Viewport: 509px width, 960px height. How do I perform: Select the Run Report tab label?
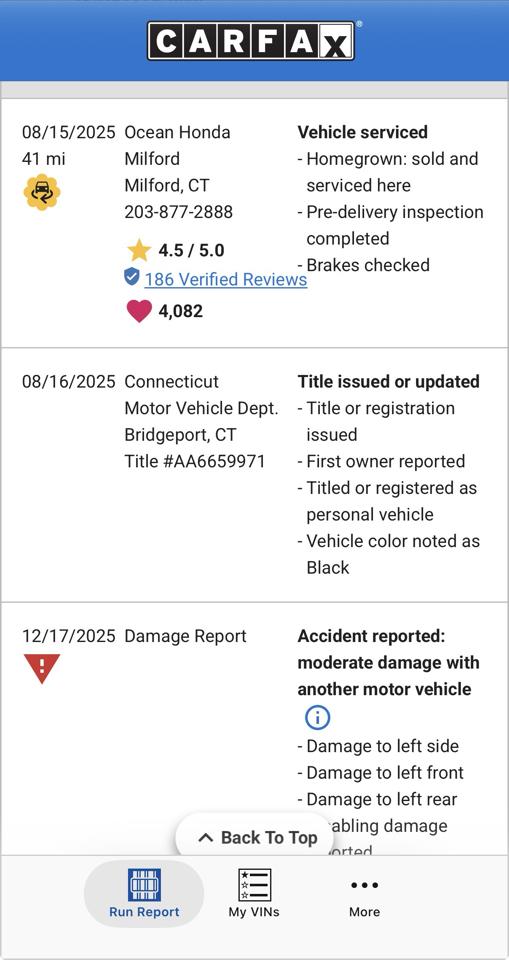coord(145,912)
